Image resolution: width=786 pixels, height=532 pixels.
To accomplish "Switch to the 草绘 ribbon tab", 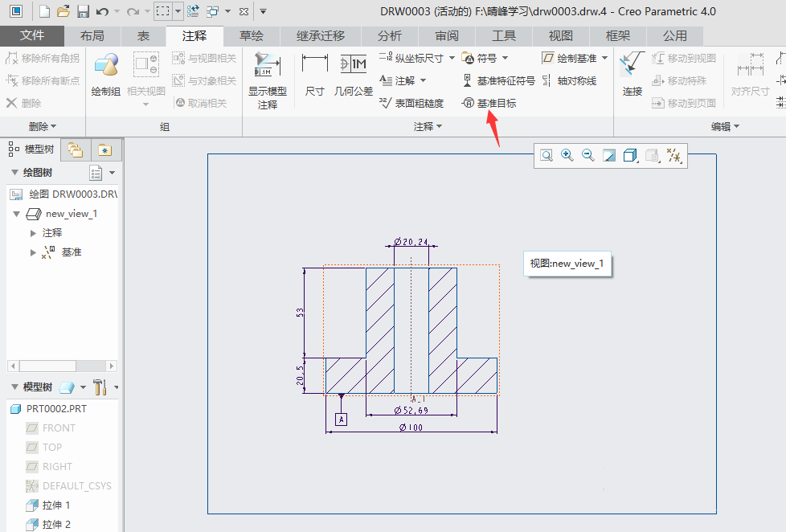I will (251, 35).
